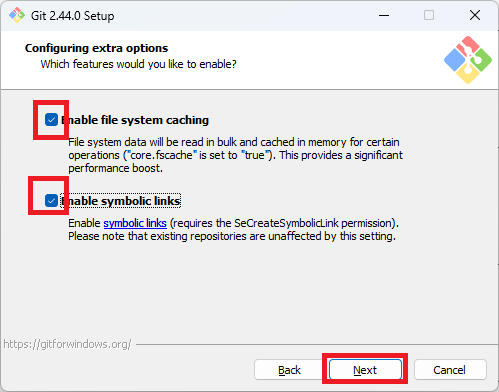Click the "Enable symbolic links" label text
499x392 pixels.
pos(121,201)
